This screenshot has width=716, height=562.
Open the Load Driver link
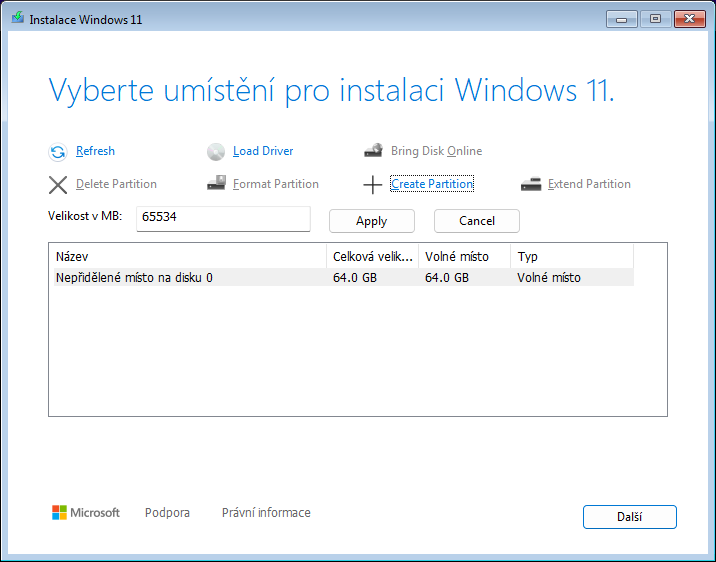point(263,151)
